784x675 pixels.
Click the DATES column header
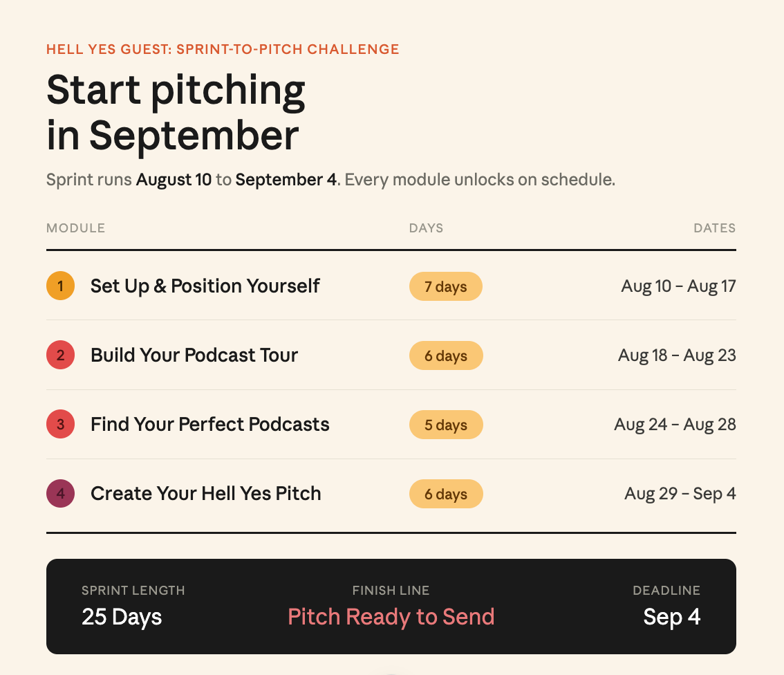pos(714,228)
